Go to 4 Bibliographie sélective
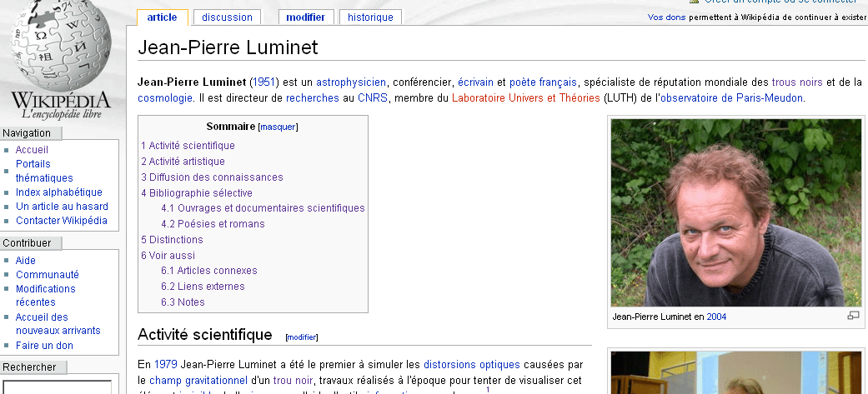This screenshot has width=868, height=394. point(197,193)
